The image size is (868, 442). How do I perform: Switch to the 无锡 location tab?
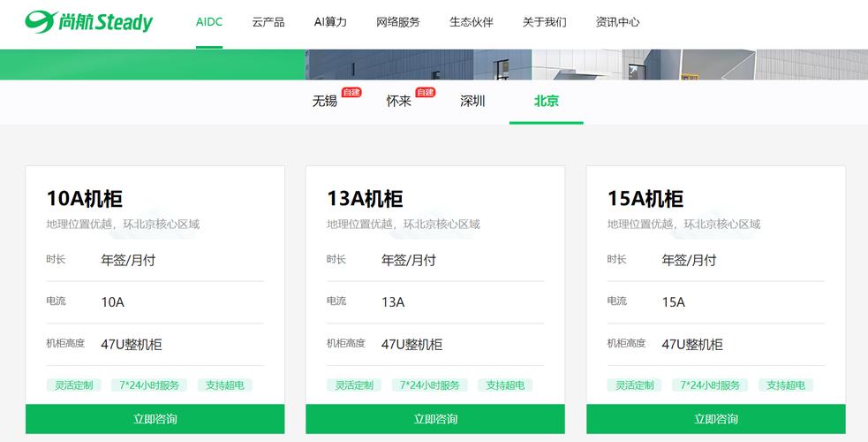tap(324, 101)
